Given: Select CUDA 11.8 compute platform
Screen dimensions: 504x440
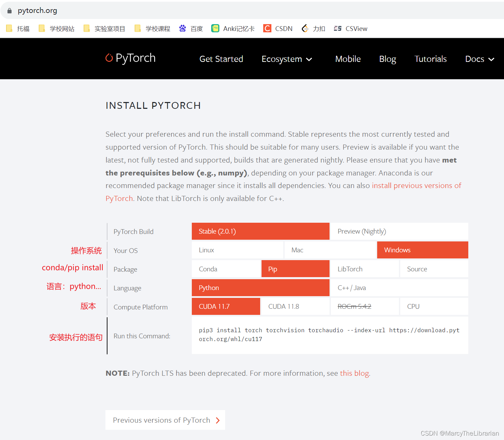Looking at the screenshot, I should pyautogui.click(x=296, y=306).
